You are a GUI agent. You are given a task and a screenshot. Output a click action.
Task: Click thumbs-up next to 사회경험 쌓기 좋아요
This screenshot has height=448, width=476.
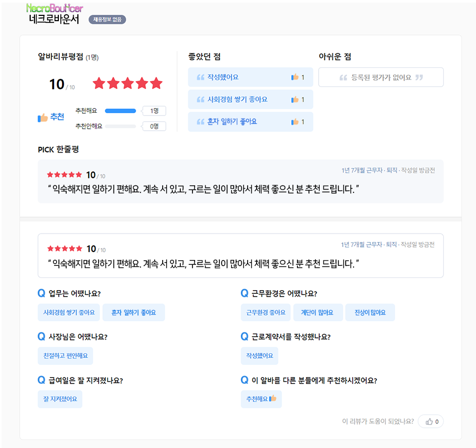[x=295, y=99]
